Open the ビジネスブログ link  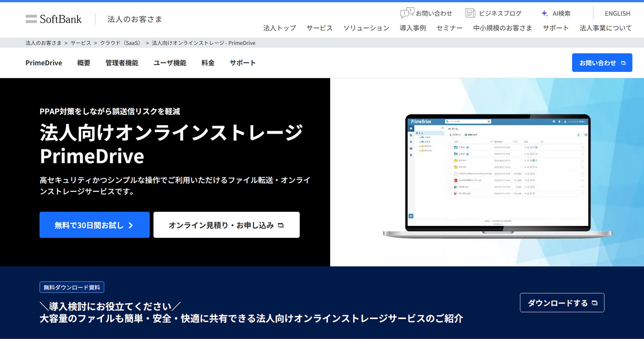coord(500,13)
